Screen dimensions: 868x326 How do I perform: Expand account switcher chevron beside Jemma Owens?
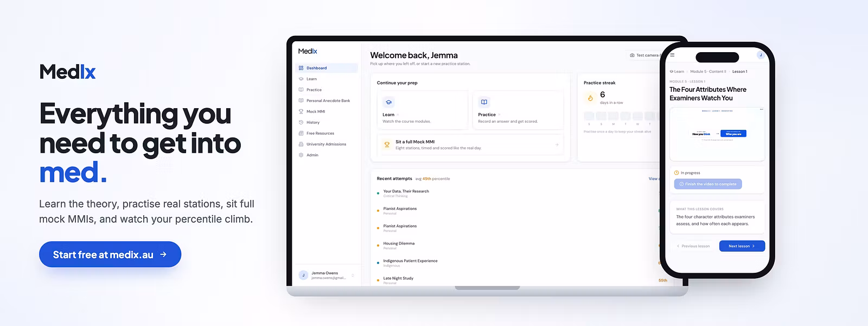tap(353, 275)
